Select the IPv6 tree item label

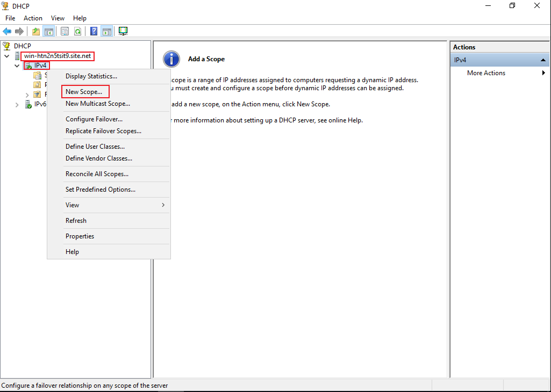(x=40, y=104)
